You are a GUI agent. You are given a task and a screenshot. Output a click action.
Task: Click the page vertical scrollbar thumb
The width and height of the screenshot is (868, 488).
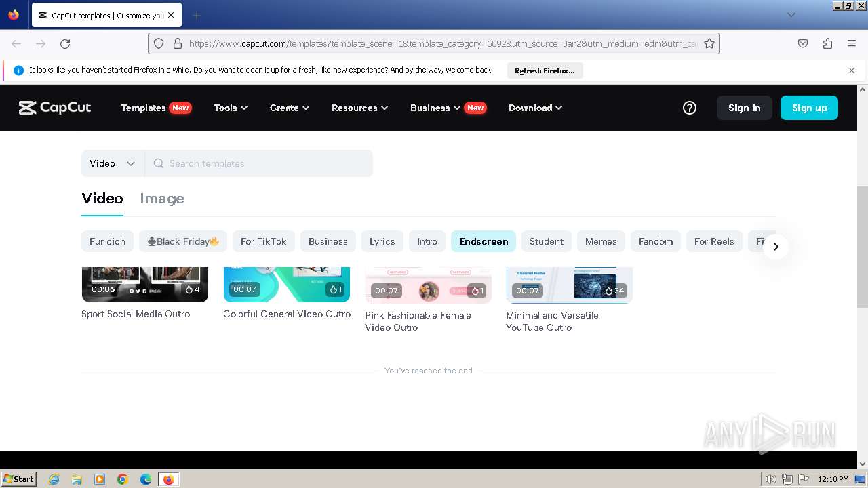863,247
